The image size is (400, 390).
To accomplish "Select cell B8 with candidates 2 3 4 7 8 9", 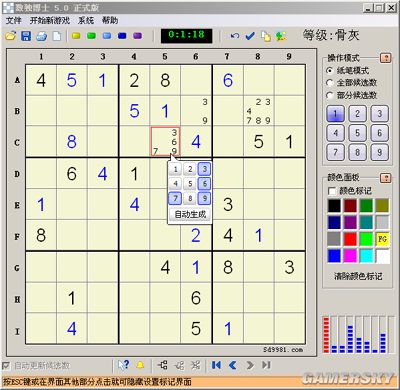I will click(x=259, y=111).
